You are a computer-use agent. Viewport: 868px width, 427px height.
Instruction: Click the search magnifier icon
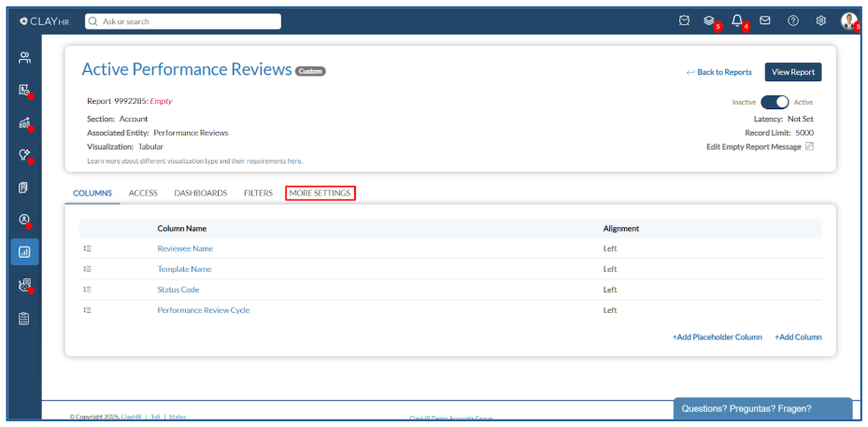coord(93,21)
